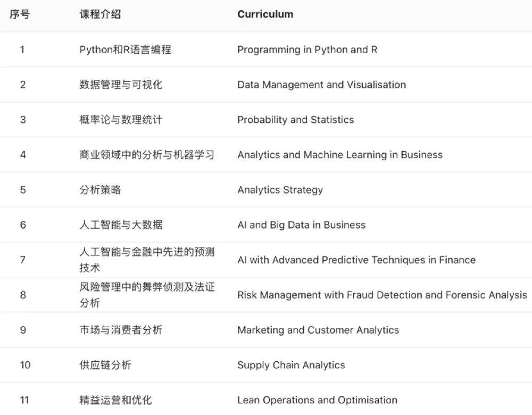Click the 概率论与数理统计 course name
The width and height of the screenshot is (532, 415).
[121, 120]
